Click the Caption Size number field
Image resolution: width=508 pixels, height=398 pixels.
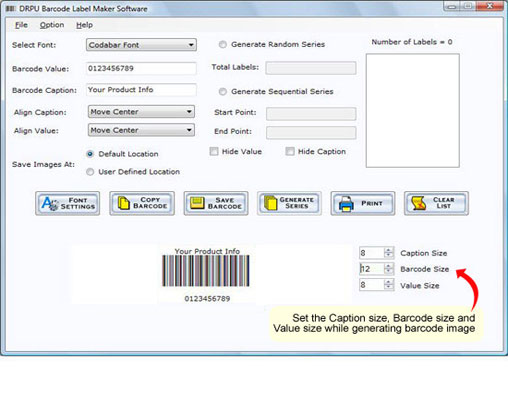tap(372, 253)
